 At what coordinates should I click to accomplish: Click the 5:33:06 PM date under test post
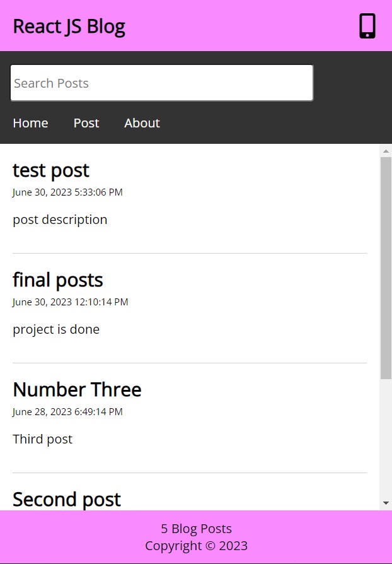67,192
